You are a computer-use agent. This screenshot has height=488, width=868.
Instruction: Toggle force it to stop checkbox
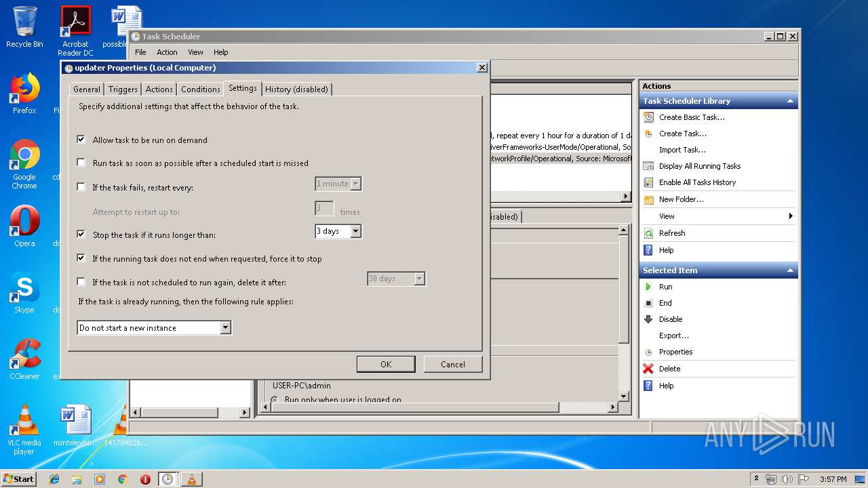click(x=81, y=258)
